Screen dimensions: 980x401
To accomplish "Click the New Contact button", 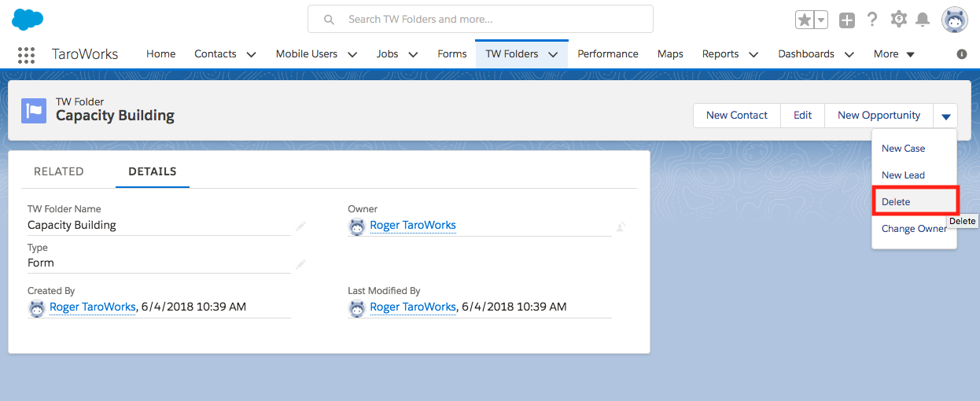I will (x=737, y=115).
